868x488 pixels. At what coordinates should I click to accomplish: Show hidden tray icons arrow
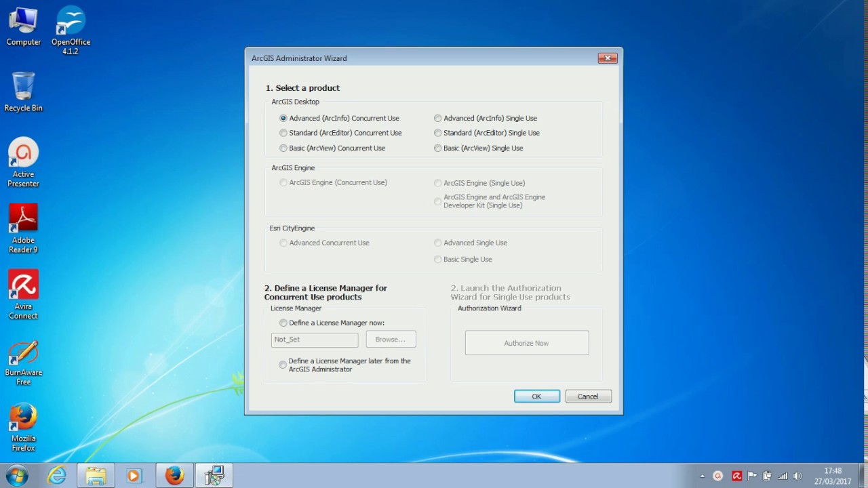point(702,476)
